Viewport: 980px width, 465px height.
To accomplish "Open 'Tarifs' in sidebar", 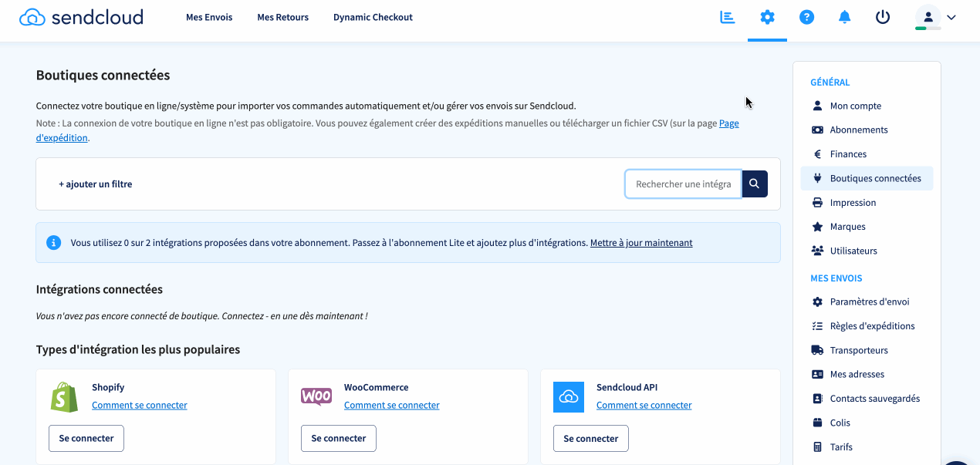I will pyautogui.click(x=841, y=446).
